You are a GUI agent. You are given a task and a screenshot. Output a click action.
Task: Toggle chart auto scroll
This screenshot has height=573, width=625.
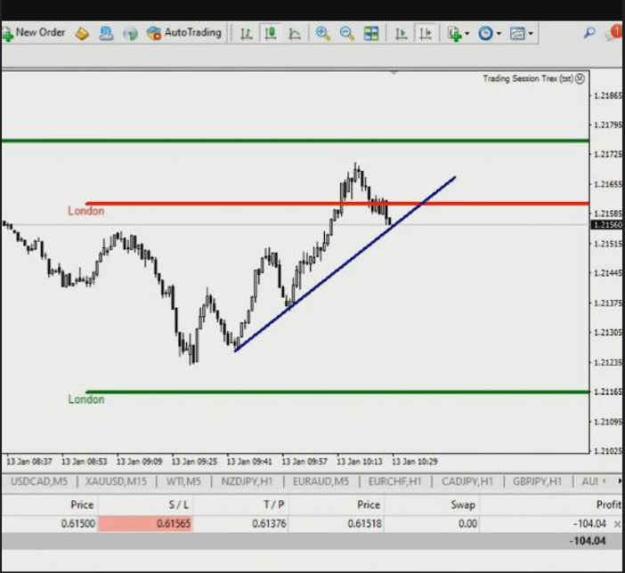click(401, 34)
